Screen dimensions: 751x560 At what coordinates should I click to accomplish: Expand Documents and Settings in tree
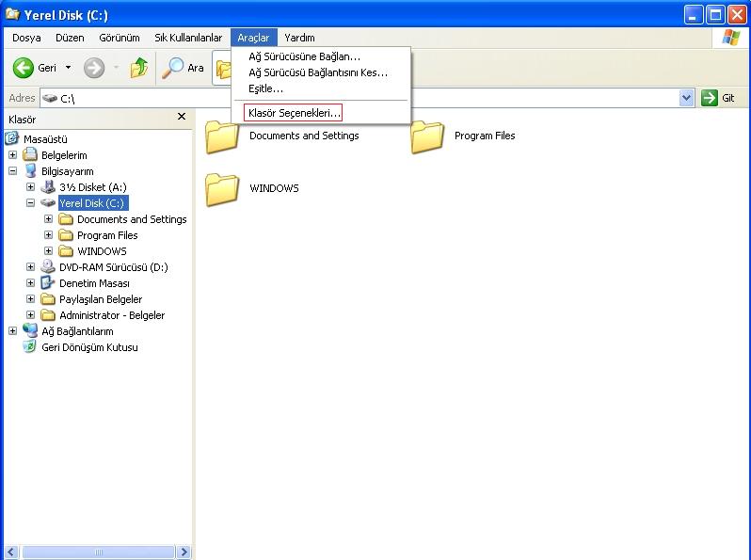coord(48,219)
